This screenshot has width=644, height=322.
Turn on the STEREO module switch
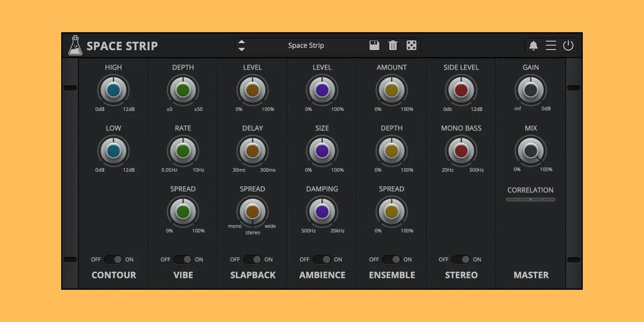pos(461,259)
